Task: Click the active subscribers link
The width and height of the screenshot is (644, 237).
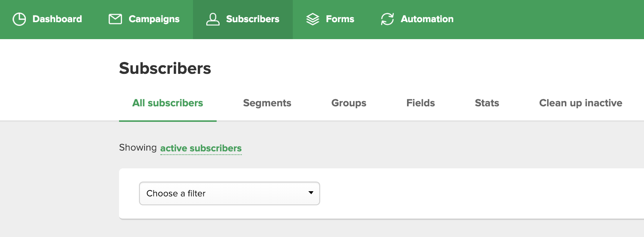Action: pyautogui.click(x=201, y=148)
